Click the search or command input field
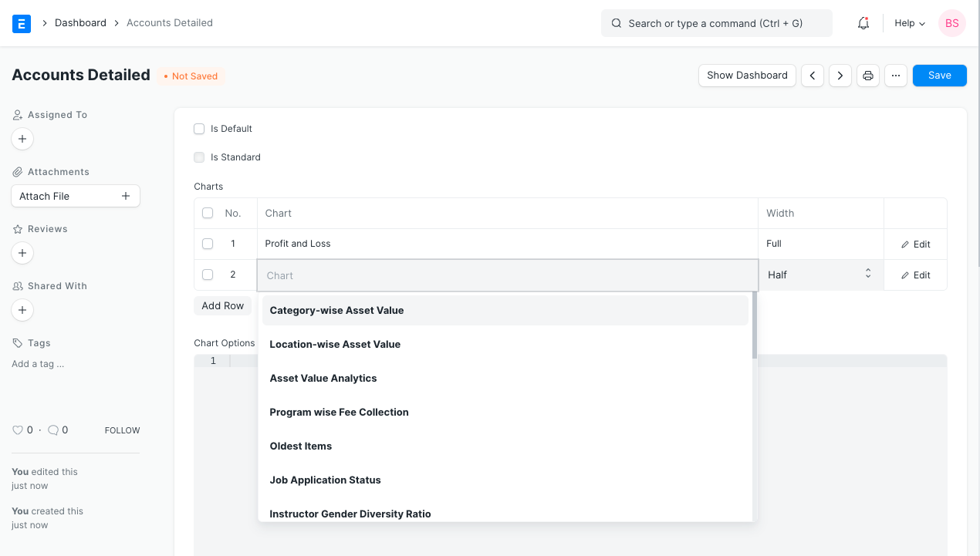 point(716,23)
